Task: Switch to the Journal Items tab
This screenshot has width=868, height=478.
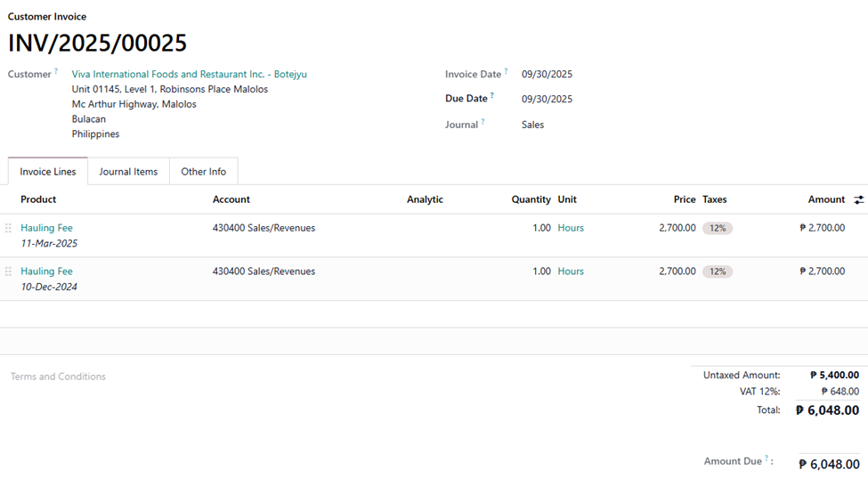Action: 128,172
